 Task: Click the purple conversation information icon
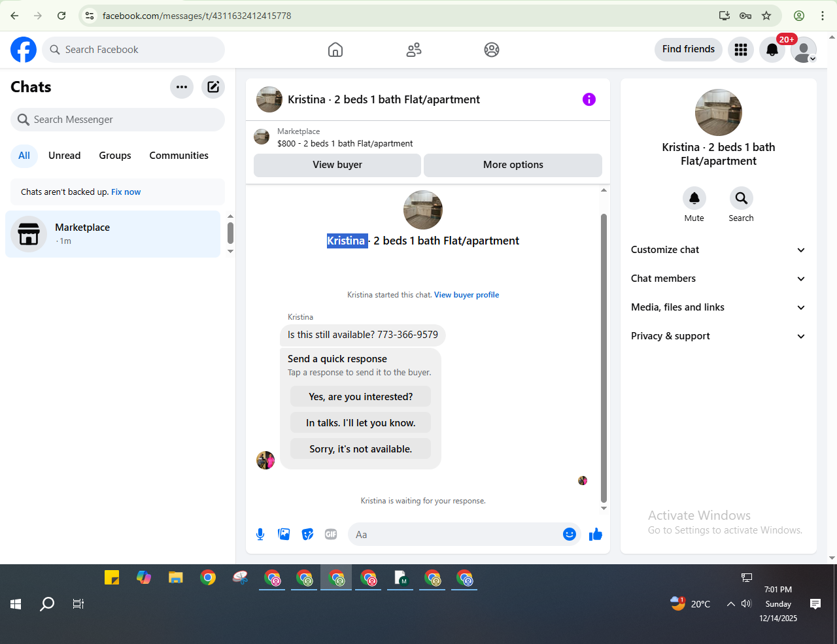pos(589,99)
